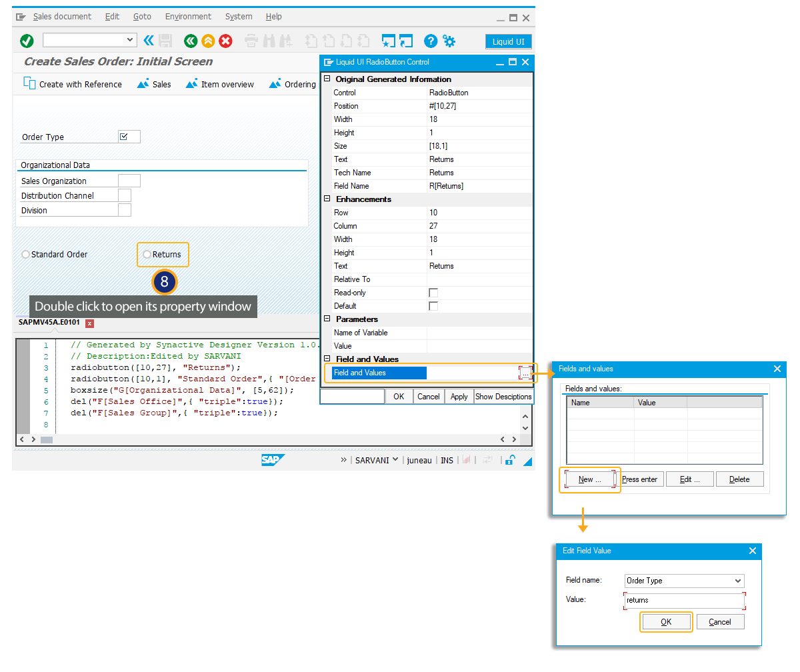Click the Order Type input field
This screenshot has width=800, height=672.
[129, 137]
